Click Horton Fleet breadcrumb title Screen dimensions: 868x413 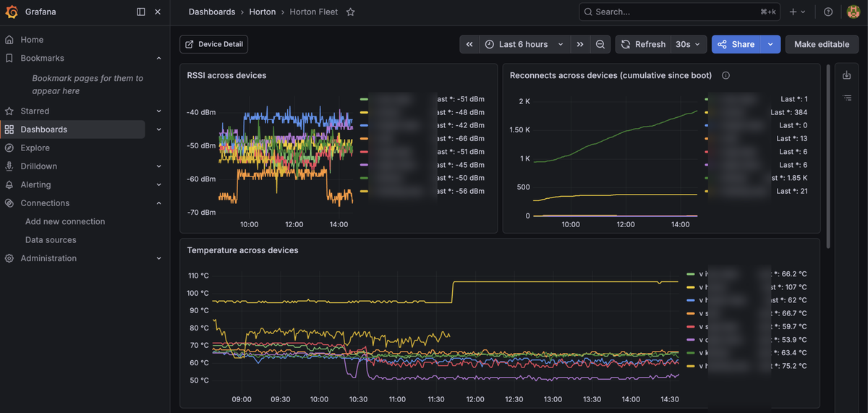tap(314, 12)
